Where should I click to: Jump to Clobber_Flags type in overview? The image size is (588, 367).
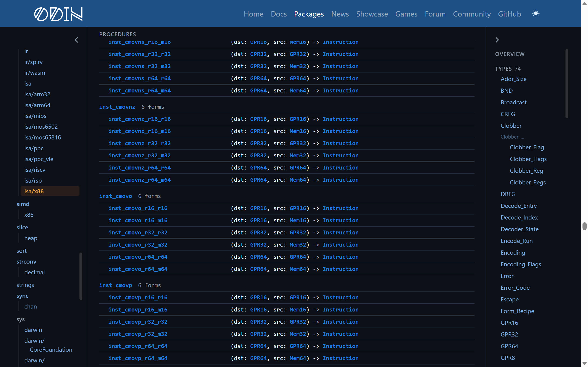[528, 159]
